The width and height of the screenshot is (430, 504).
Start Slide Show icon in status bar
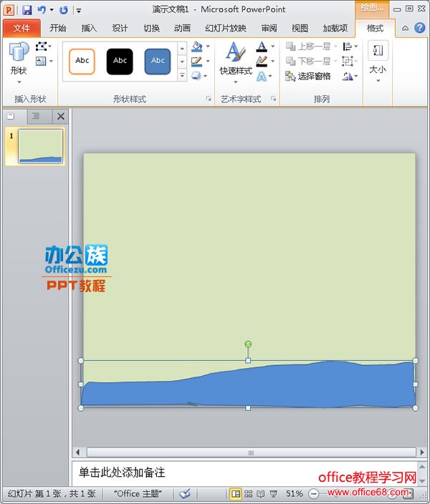coord(273,493)
